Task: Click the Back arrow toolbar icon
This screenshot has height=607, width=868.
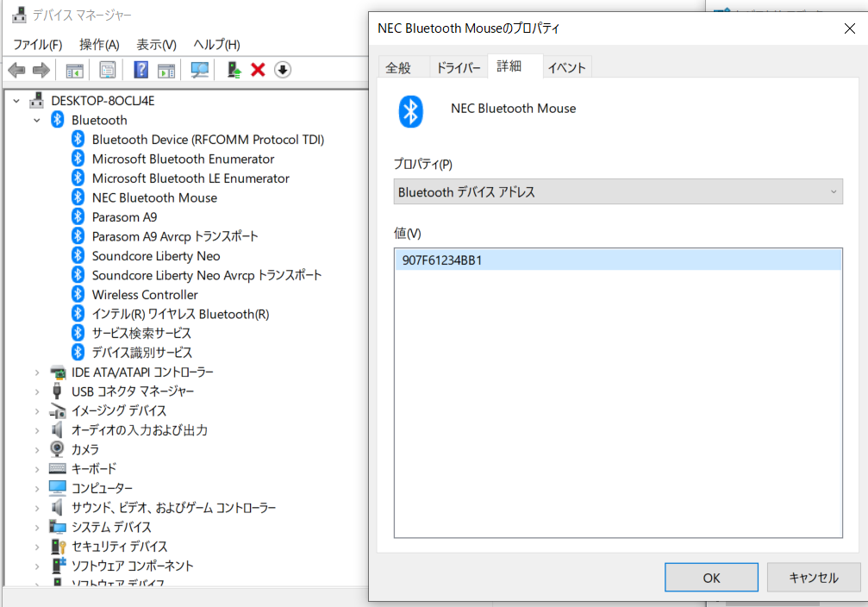Action: pyautogui.click(x=17, y=70)
